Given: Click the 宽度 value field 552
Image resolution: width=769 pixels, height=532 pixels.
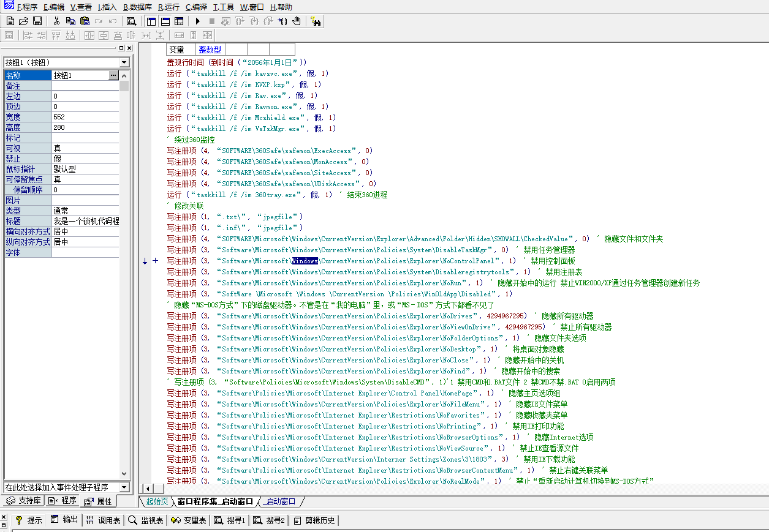Looking at the screenshot, I should 85,117.
